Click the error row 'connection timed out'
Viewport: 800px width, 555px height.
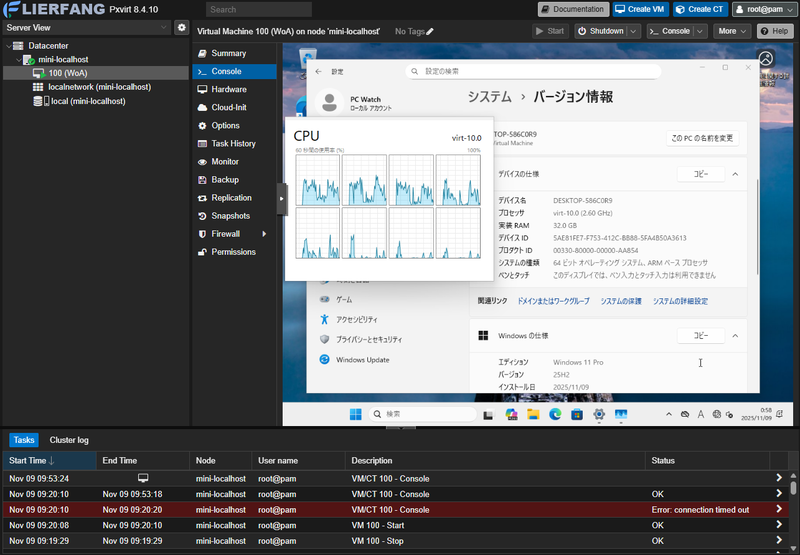point(395,510)
